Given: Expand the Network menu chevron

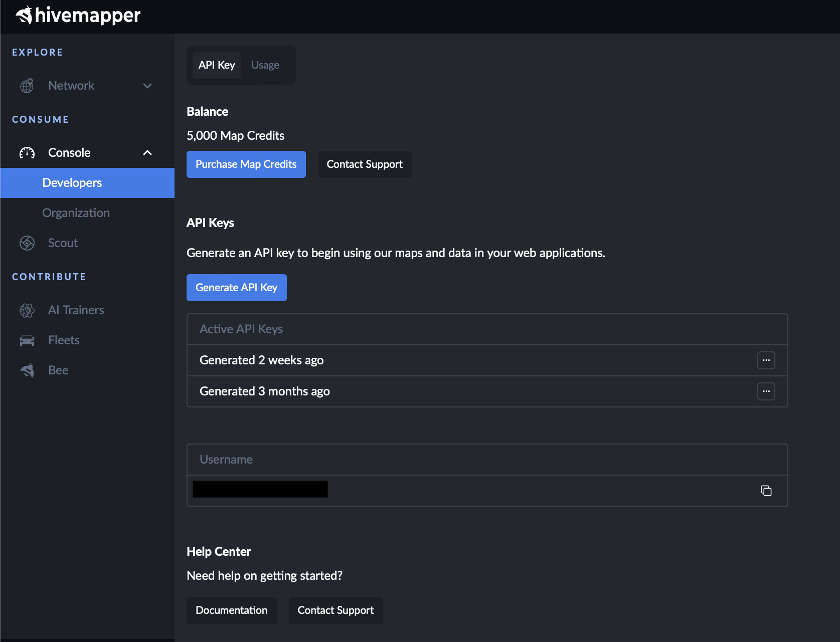Looking at the screenshot, I should coord(147,86).
